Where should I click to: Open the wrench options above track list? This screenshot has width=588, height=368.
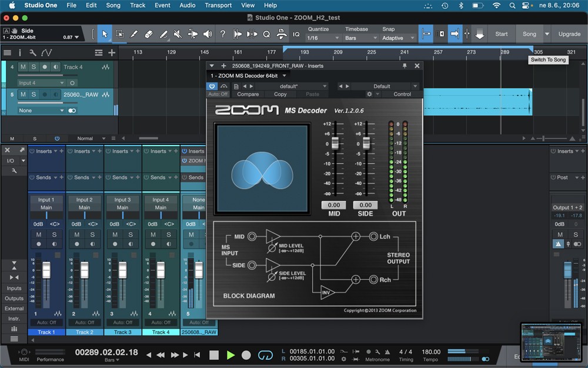(33, 52)
